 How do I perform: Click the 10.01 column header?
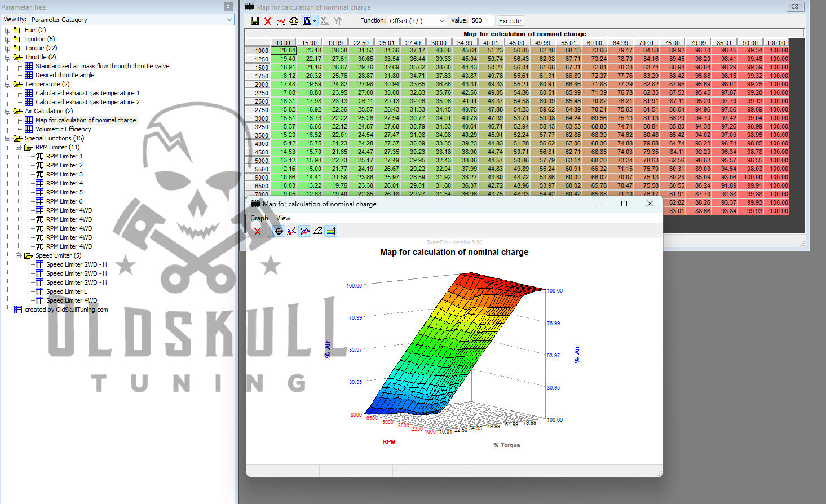coord(284,43)
